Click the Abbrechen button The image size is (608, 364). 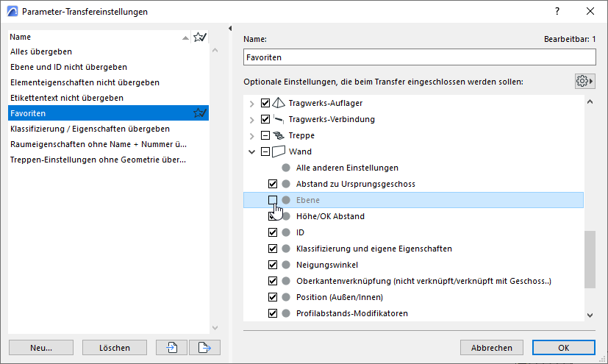coord(491,348)
